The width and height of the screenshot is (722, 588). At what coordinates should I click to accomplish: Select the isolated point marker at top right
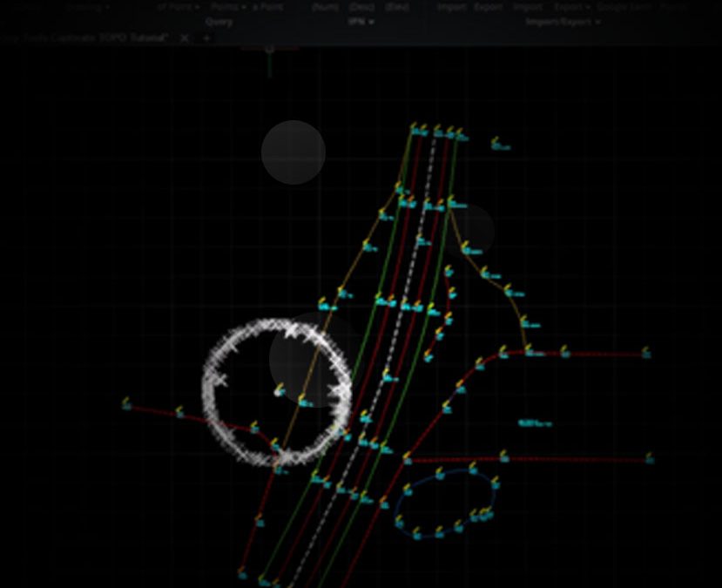[x=496, y=142]
